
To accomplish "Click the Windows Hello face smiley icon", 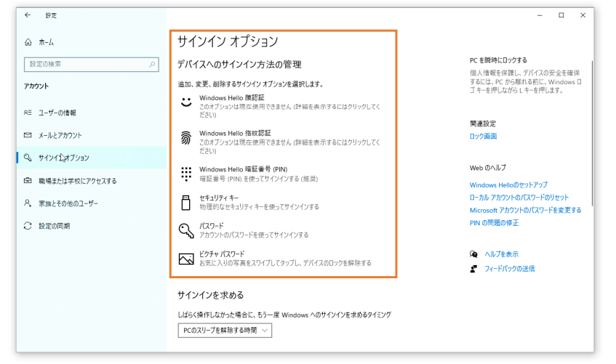I will pyautogui.click(x=186, y=102).
